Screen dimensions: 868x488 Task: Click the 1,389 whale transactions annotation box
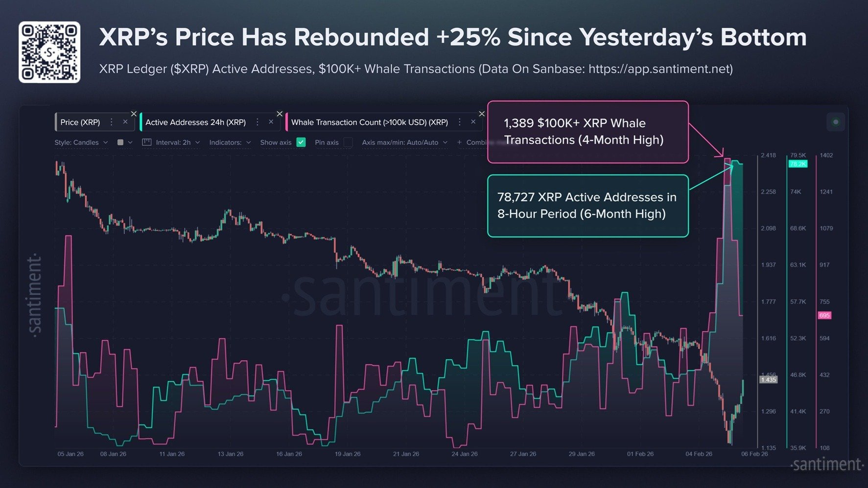[587, 131]
